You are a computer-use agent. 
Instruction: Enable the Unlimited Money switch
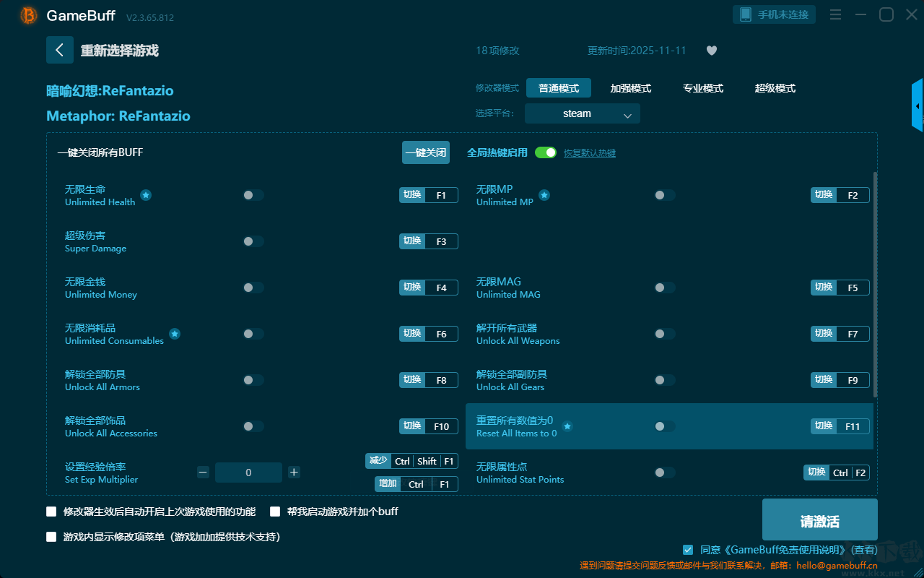click(253, 288)
